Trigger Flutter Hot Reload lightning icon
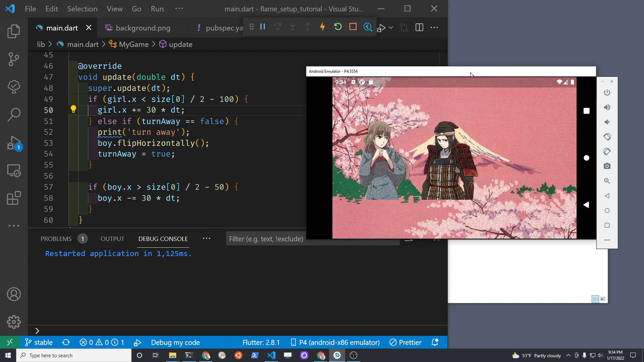 point(323,27)
